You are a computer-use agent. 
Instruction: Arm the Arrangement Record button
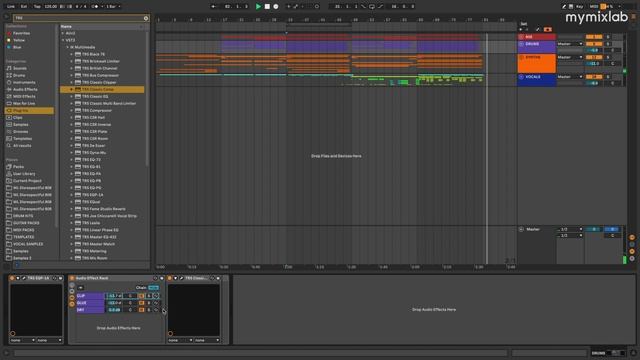click(276, 7)
